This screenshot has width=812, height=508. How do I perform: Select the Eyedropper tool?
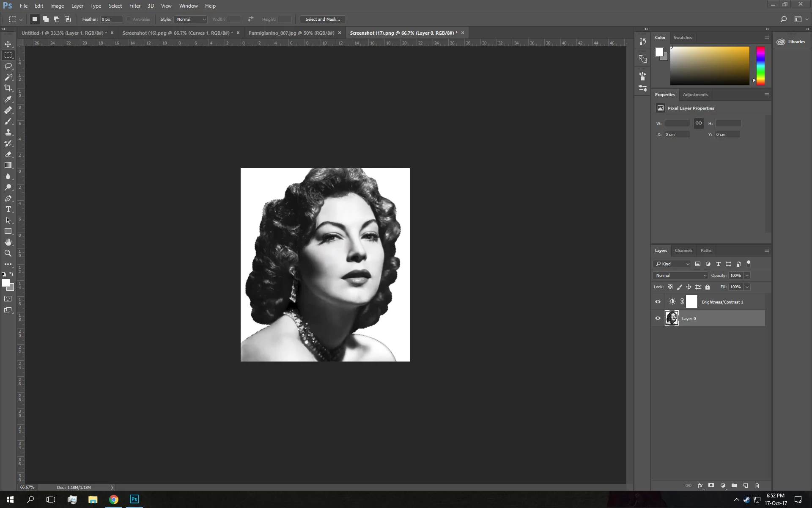[8, 99]
